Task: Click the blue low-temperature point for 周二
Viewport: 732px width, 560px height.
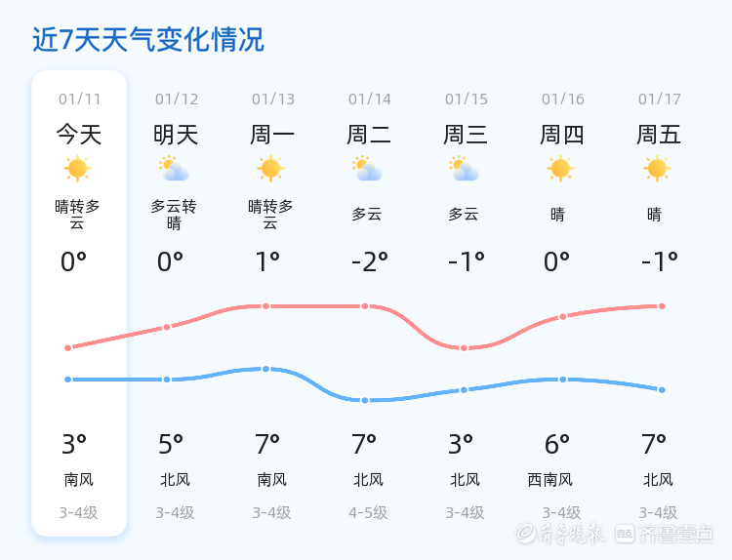Action: 365,400
